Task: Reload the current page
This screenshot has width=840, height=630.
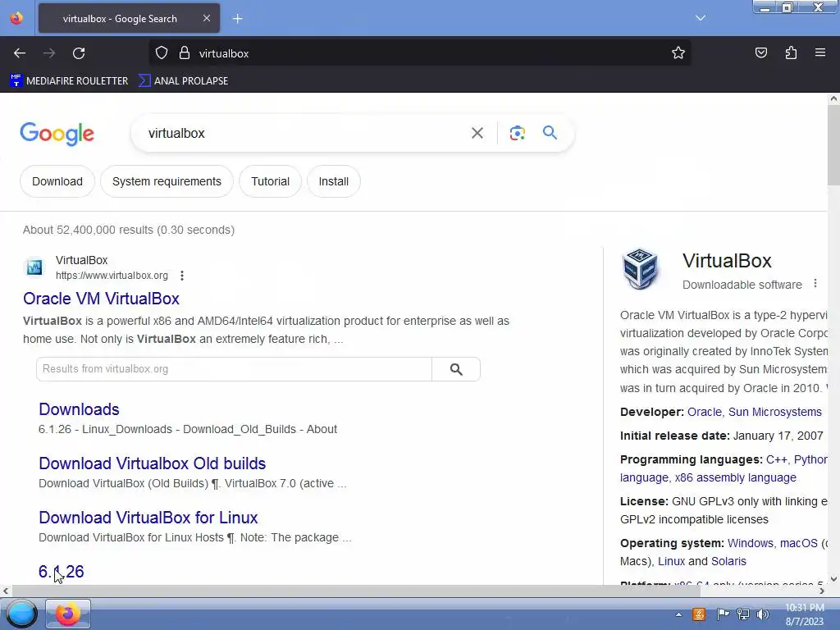Action: tap(79, 53)
